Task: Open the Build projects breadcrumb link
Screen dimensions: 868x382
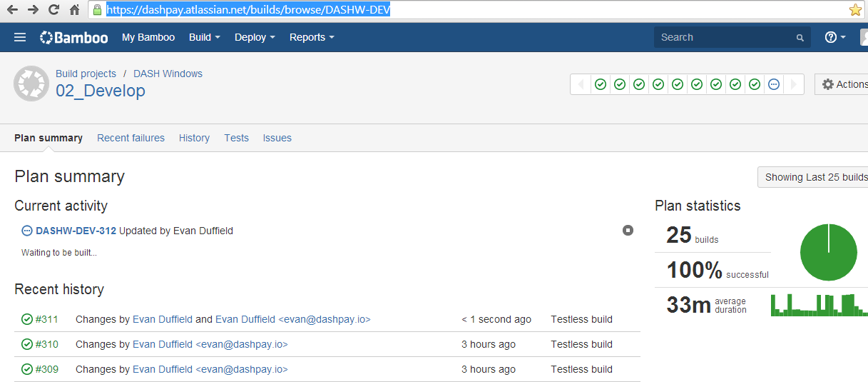Action: (86, 74)
